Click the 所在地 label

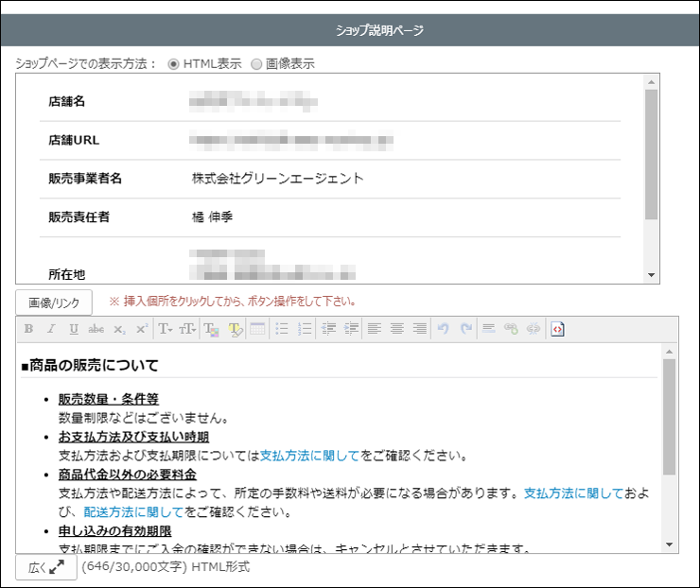click(66, 274)
